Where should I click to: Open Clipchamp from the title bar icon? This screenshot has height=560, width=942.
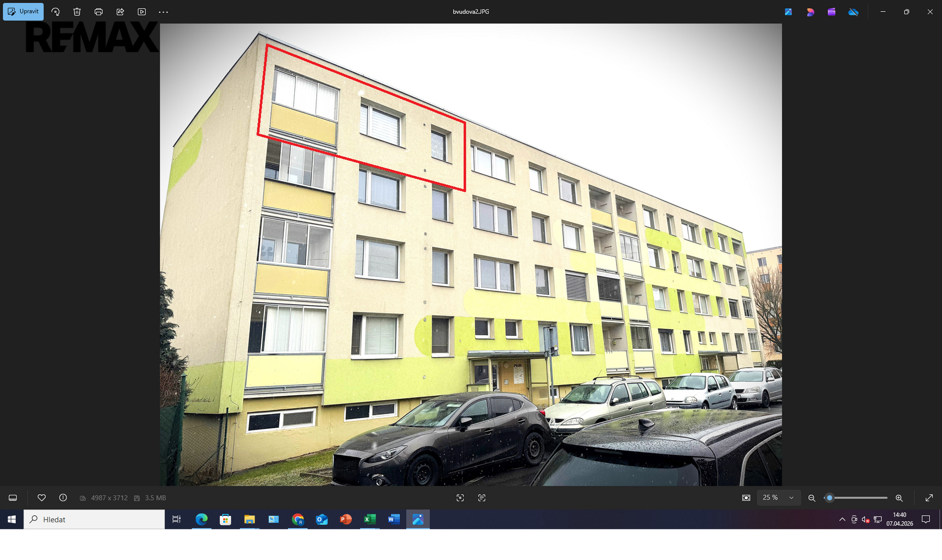831,12
